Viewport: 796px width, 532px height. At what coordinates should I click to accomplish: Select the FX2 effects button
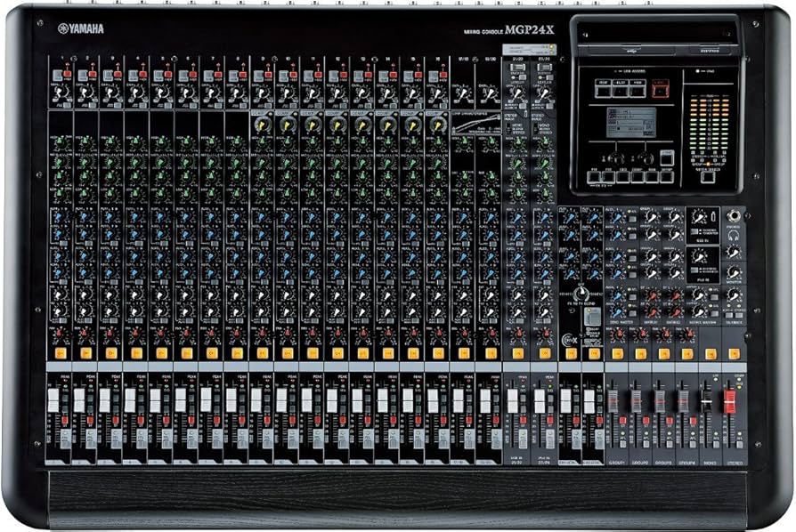click(x=608, y=175)
